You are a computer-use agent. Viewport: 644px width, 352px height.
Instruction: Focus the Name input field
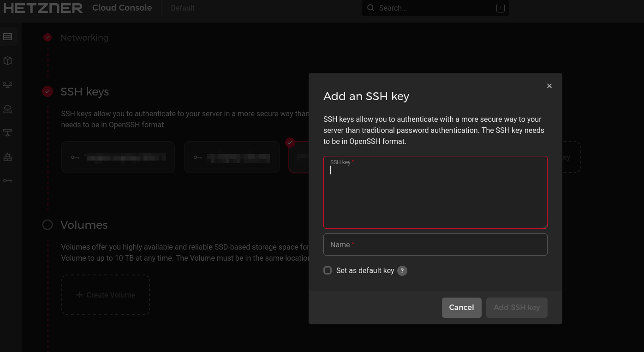(x=435, y=244)
